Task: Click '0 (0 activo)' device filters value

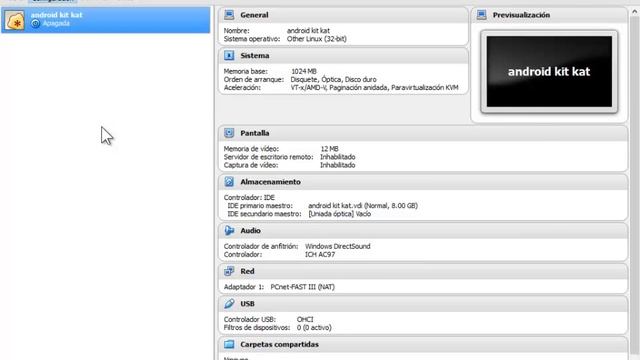Action: pos(314,328)
